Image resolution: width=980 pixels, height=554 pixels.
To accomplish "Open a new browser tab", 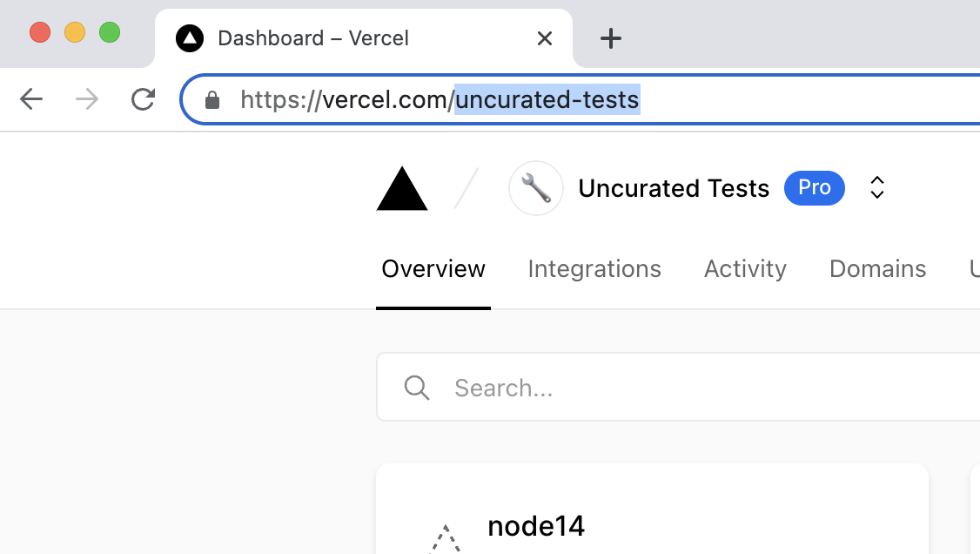I will click(611, 38).
